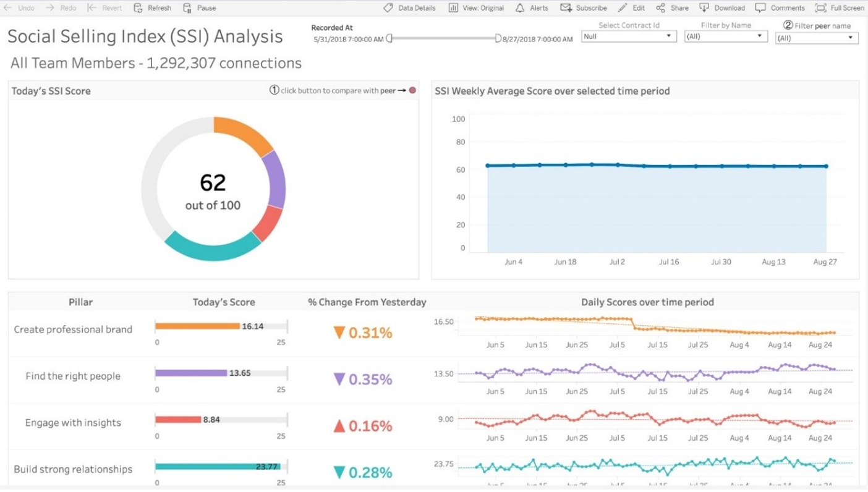Click the orange 16.14 score bar

click(x=197, y=326)
